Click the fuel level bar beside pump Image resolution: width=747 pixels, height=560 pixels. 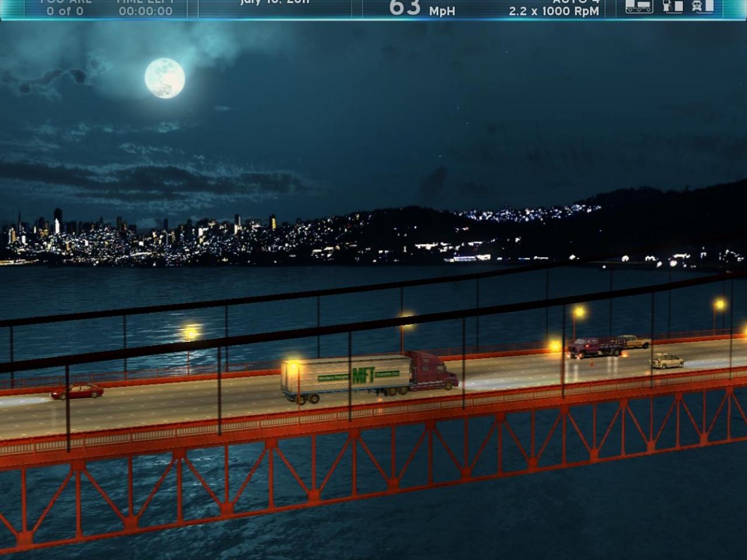pyautogui.click(x=679, y=6)
